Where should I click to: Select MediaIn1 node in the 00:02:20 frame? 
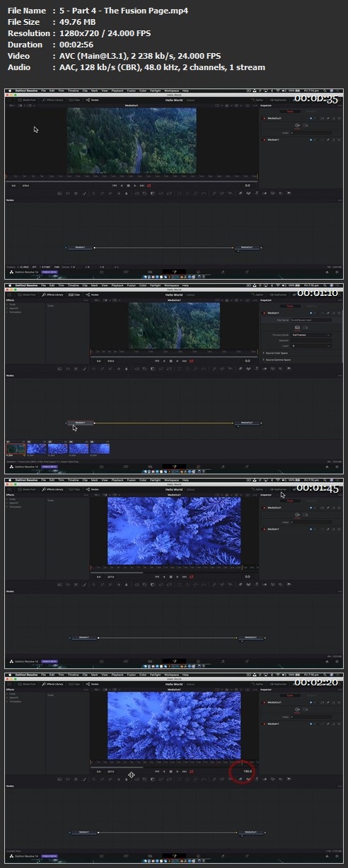click(x=83, y=832)
